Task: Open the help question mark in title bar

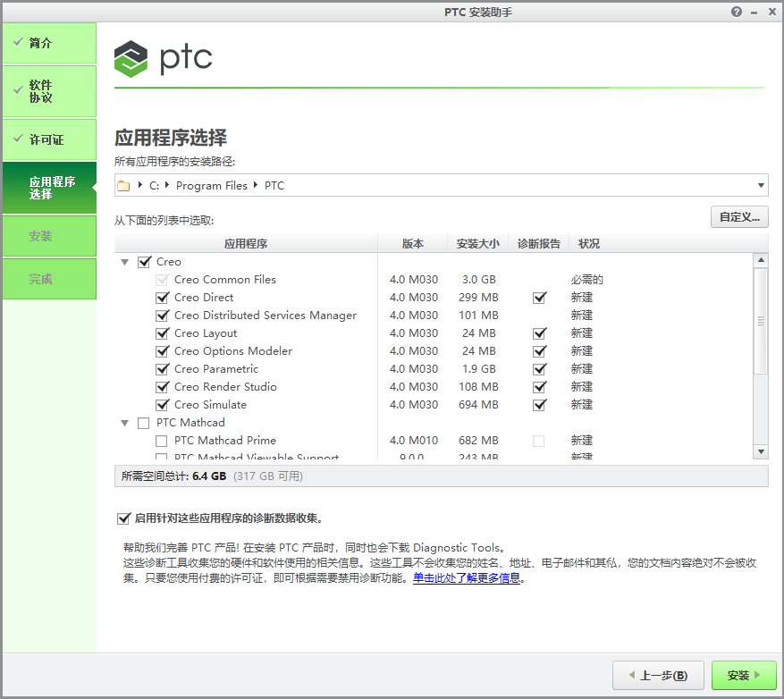Action: coord(736,12)
